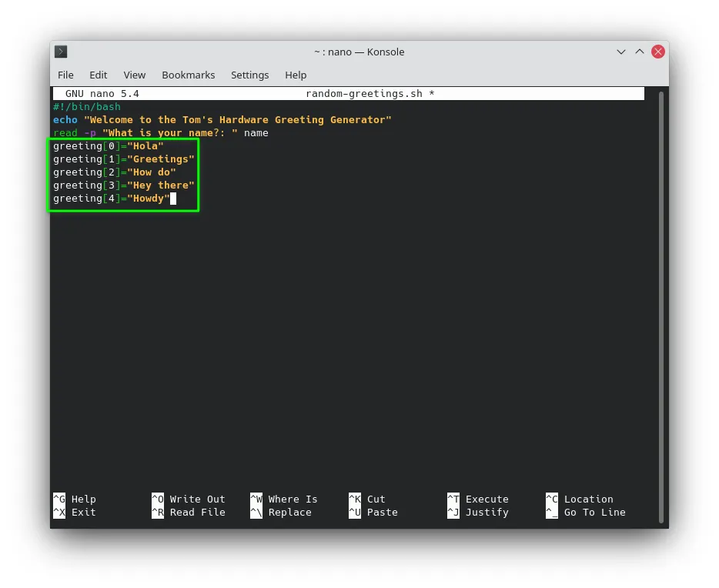Screen dimensions: 719x588
Task: Open the File menu
Action: [x=65, y=75]
